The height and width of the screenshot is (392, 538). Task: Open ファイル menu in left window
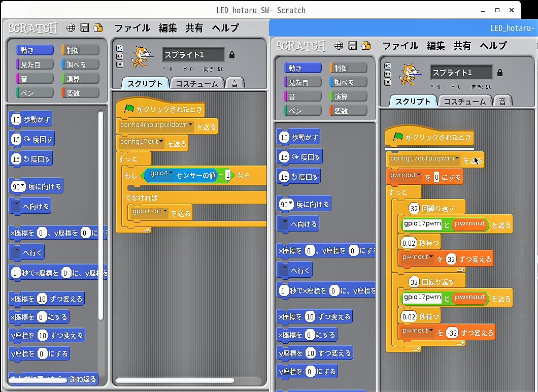(132, 28)
